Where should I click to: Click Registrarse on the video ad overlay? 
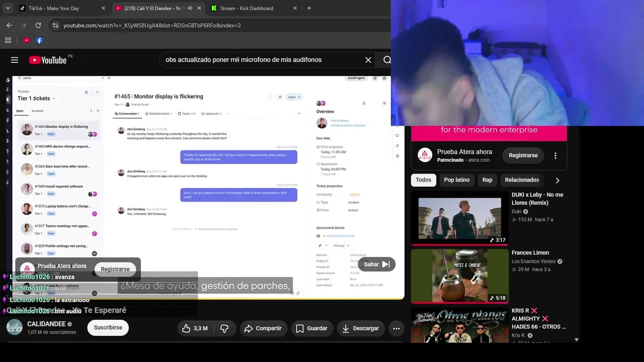click(115, 269)
